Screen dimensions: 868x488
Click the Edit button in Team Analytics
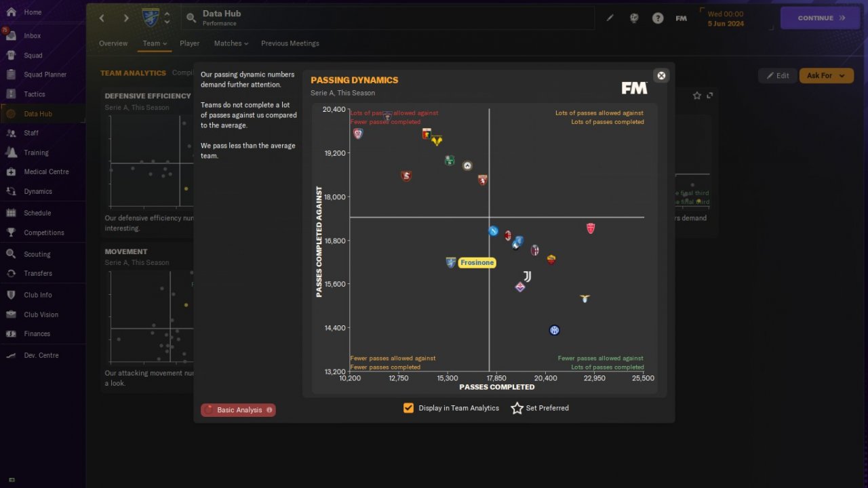(778, 76)
